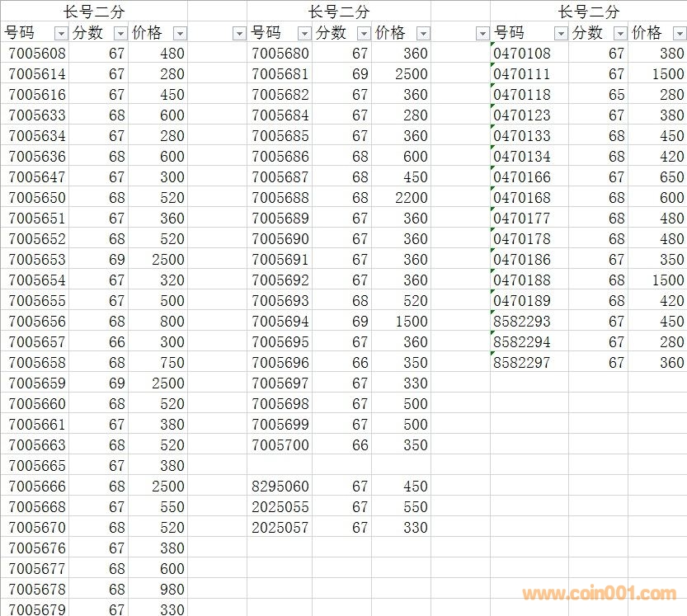Open the 分数 filter dropdown in left table
The height and width of the screenshot is (616, 687).
[120, 33]
